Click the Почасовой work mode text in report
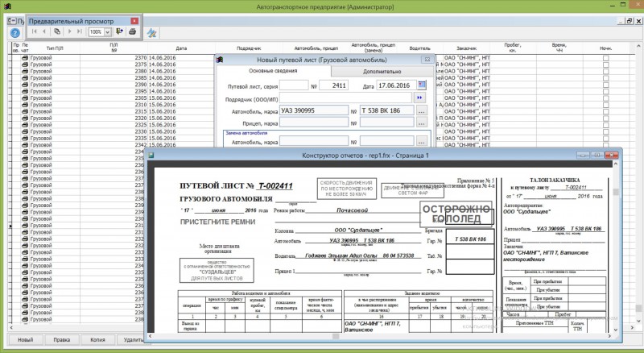Viewport: 644px width, 353px height. pyautogui.click(x=353, y=210)
